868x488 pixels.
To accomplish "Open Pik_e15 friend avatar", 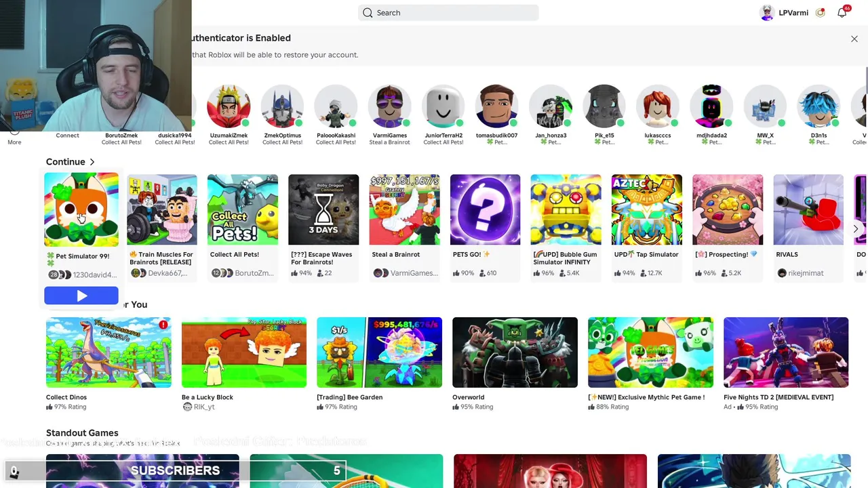I will 604,107.
